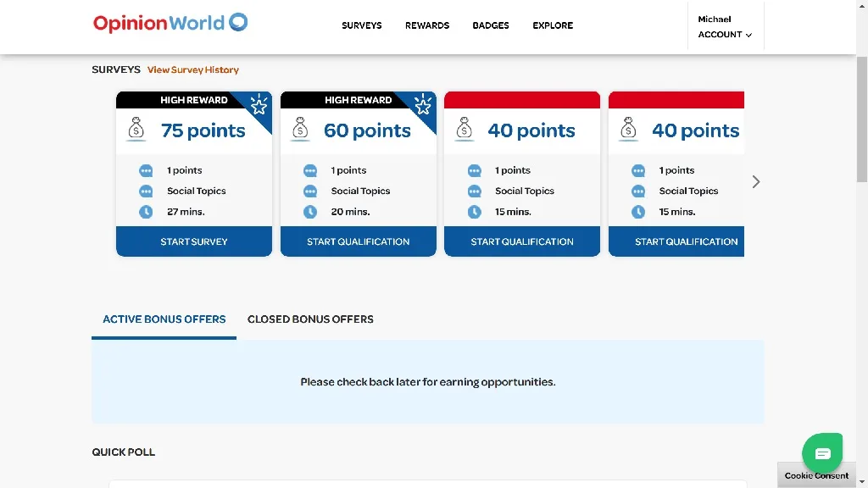Screen dimensions: 868x488
Task: Click star badge on 75 points card
Action: pos(259,105)
